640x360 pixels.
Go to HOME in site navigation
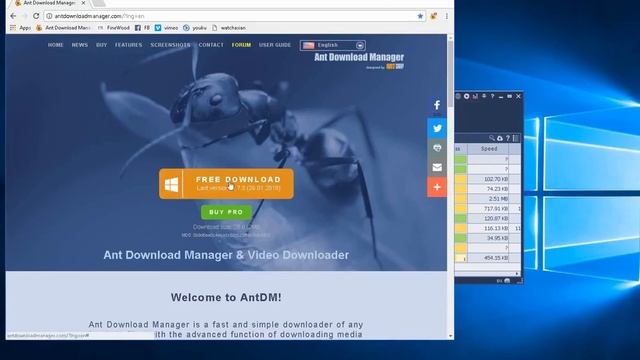(56, 45)
